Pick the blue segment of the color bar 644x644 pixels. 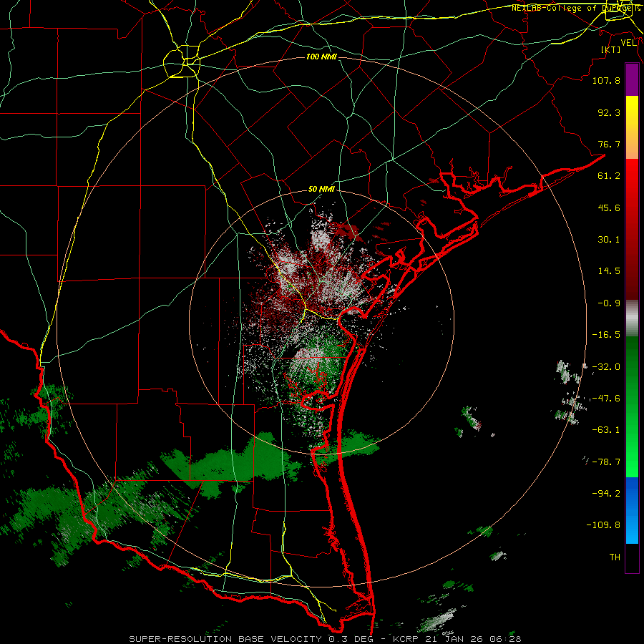point(632,510)
